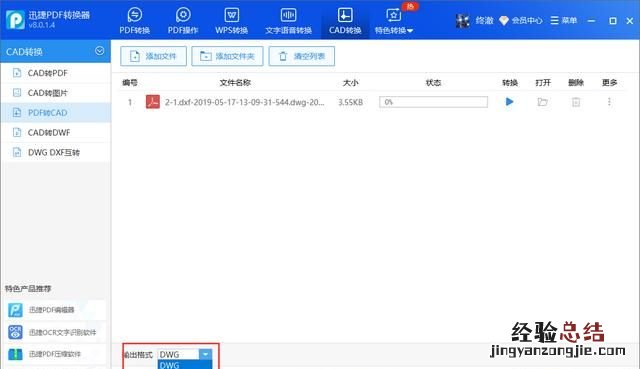Open 迅捷PDF压缩软件 recommendation
The image size is (640, 369).
tap(55, 354)
